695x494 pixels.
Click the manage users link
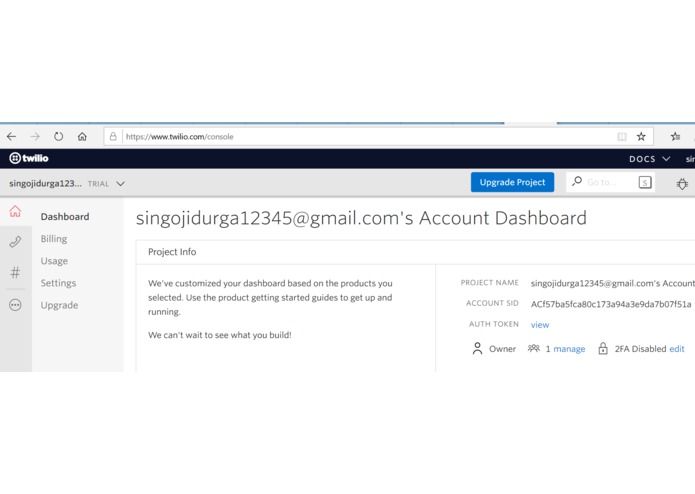pos(569,349)
